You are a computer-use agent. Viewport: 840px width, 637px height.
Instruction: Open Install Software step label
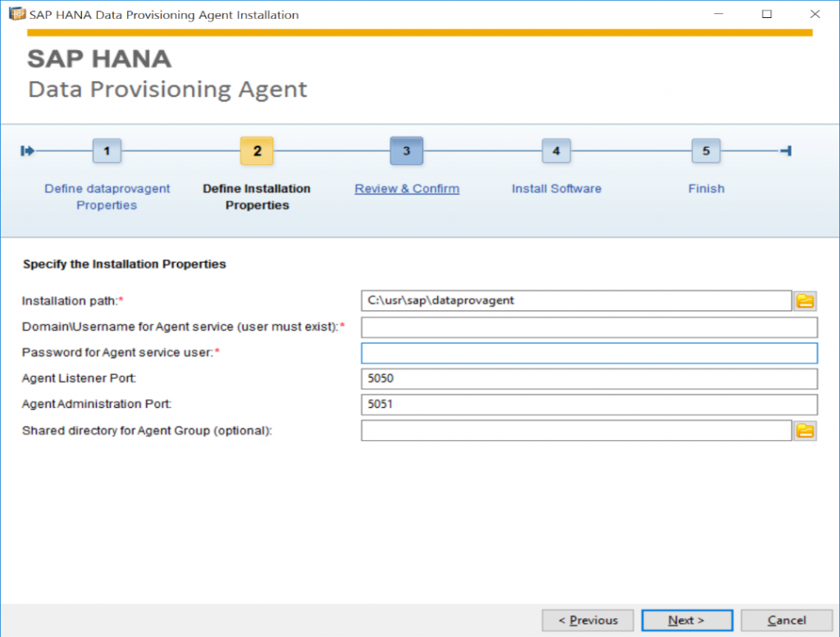click(557, 189)
